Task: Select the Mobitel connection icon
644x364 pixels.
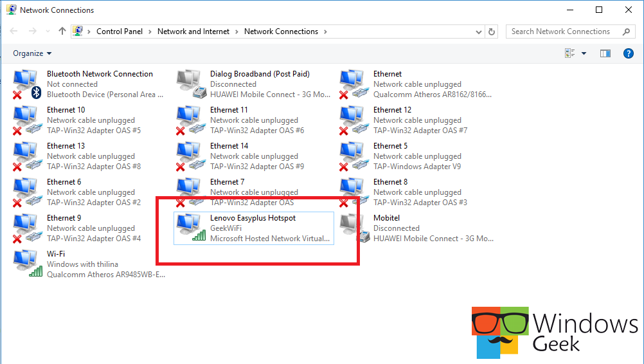Action: (353, 228)
